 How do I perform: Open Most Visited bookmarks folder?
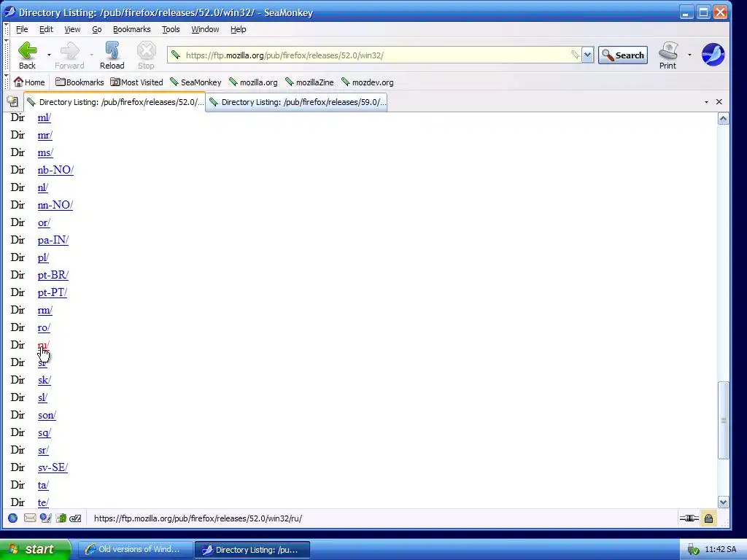136,82
